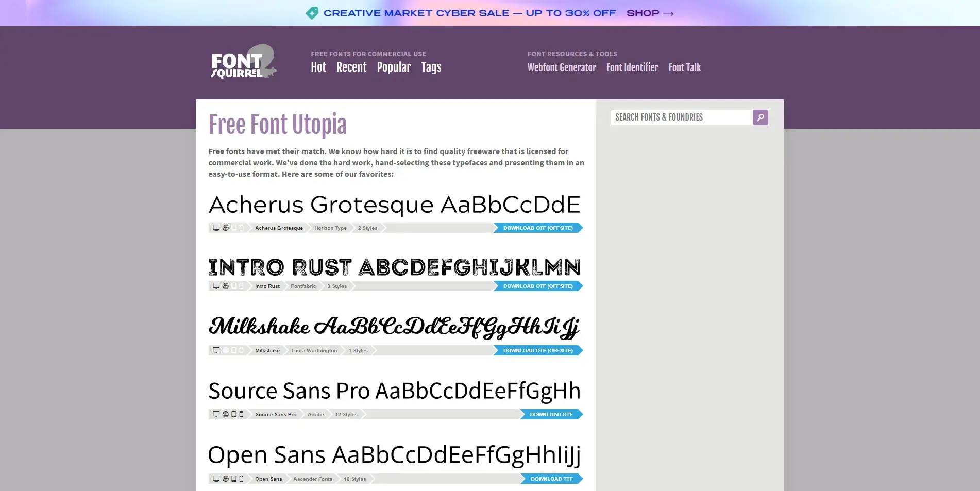Click web globe icon for Source Sans Pro
The width and height of the screenshot is (980, 491).
225,414
